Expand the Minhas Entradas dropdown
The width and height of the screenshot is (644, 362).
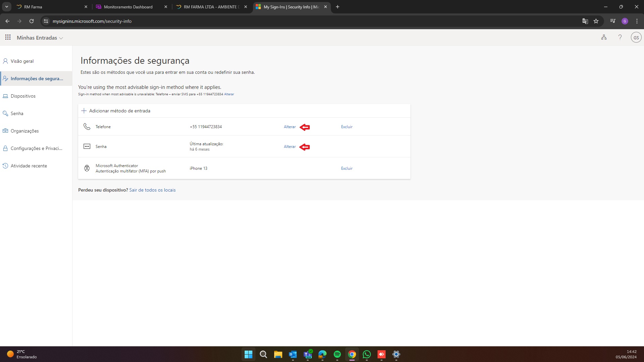coord(40,38)
